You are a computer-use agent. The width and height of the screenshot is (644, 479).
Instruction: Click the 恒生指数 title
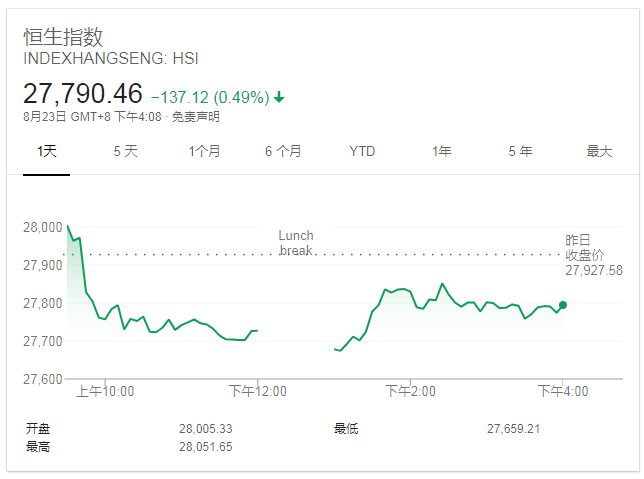[x=63, y=37]
